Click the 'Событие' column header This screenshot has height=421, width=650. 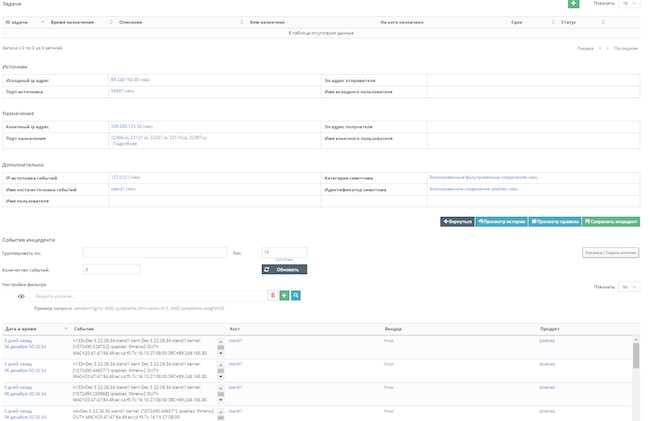click(84, 329)
